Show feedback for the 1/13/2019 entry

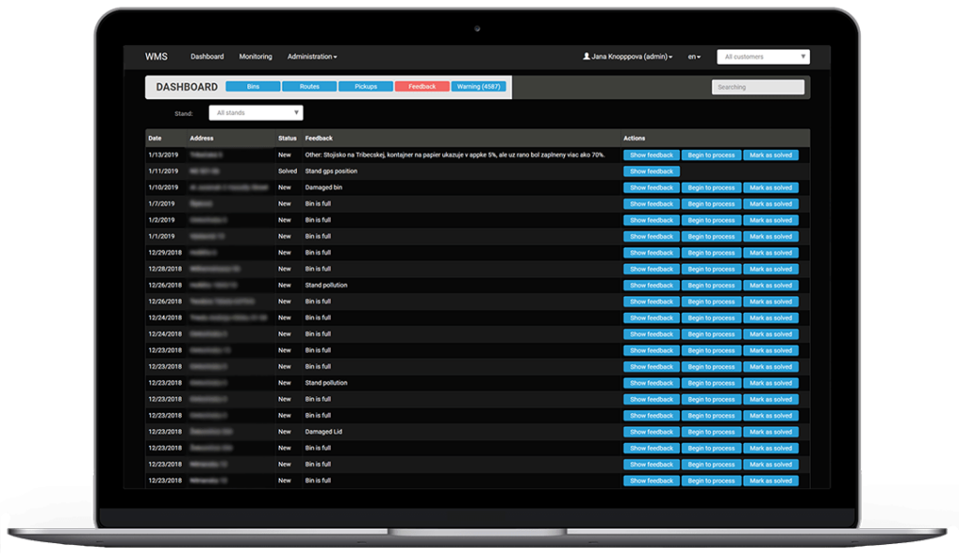point(651,155)
